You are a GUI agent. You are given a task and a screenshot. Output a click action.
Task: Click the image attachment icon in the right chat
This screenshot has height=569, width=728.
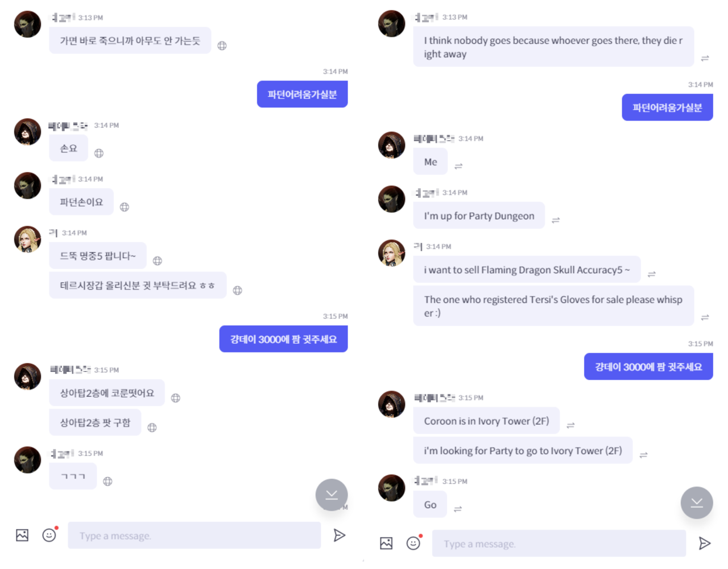pyautogui.click(x=387, y=543)
